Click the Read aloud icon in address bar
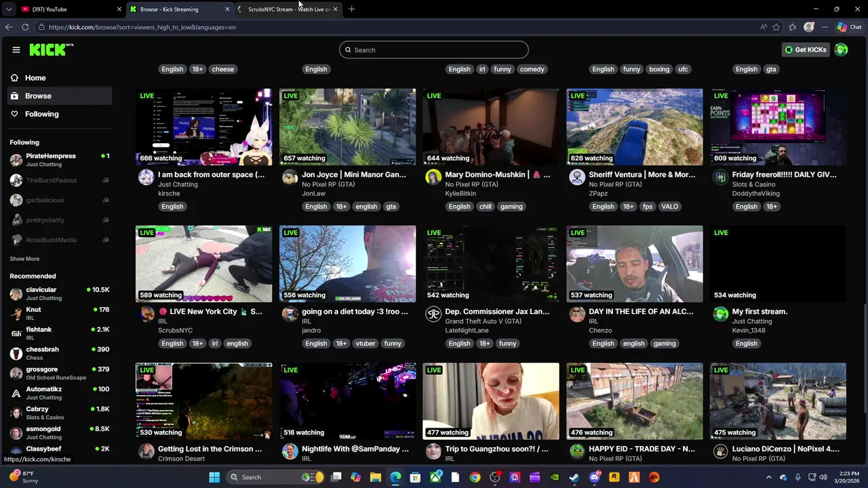This screenshot has height=488, width=868. pos(763,27)
